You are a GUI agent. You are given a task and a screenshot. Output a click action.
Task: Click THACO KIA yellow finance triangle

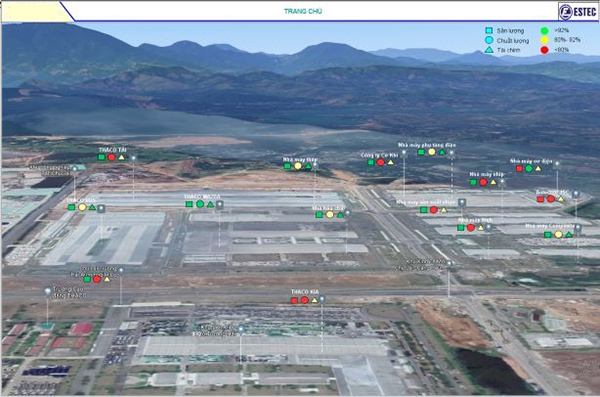[315, 301]
